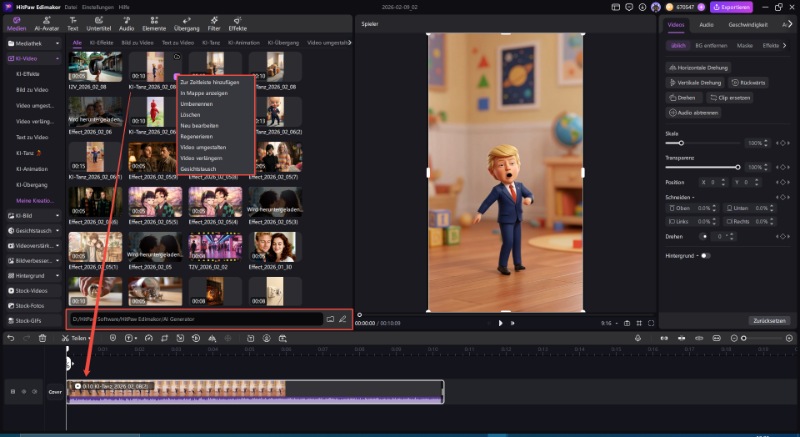The image size is (800, 437).
Task: Open the Untertitel subtitle tool
Action: point(98,23)
